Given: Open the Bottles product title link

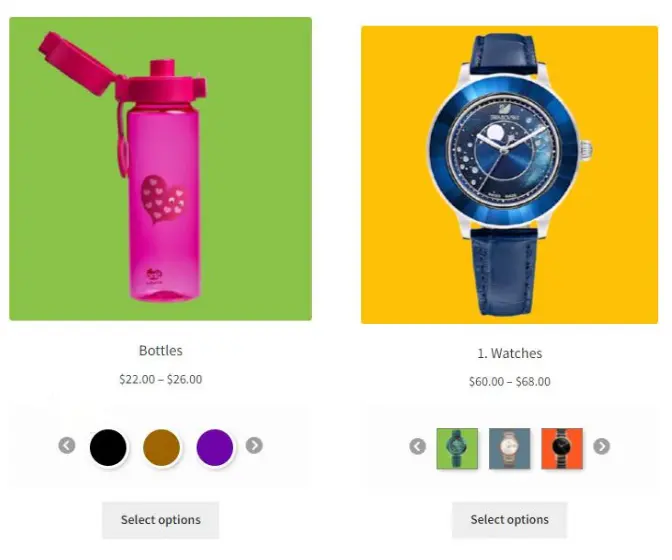Looking at the screenshot, I should pyautogui.click(x=161, y=350).
